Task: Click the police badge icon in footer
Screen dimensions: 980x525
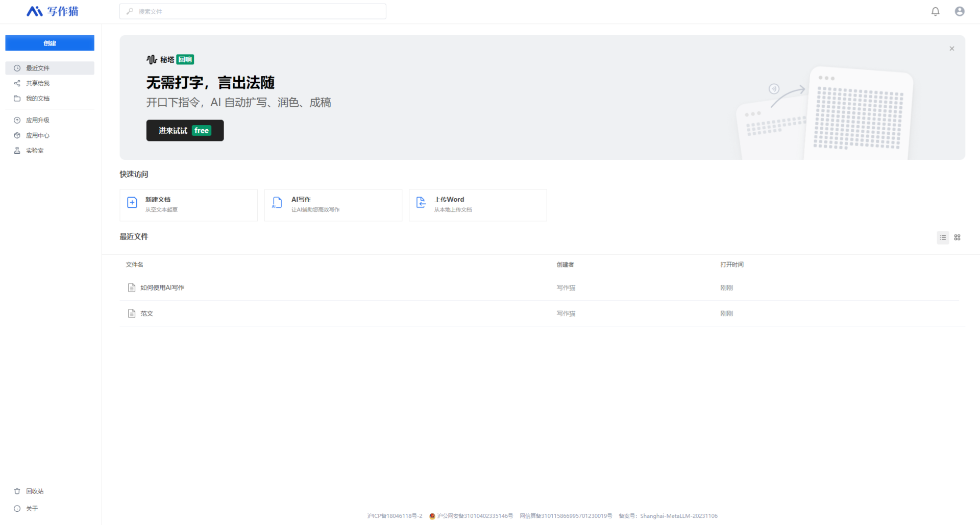Action: click(432, 516)
